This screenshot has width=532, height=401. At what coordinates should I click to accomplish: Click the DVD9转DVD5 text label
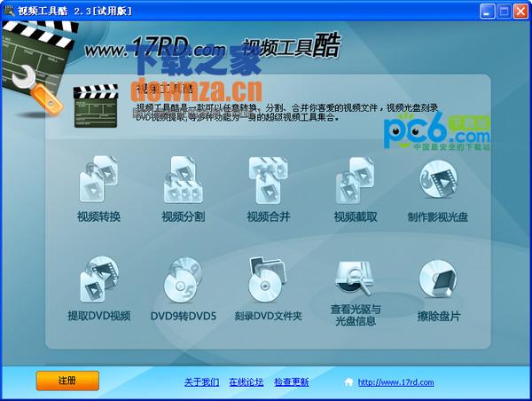[x=184, y=317]
